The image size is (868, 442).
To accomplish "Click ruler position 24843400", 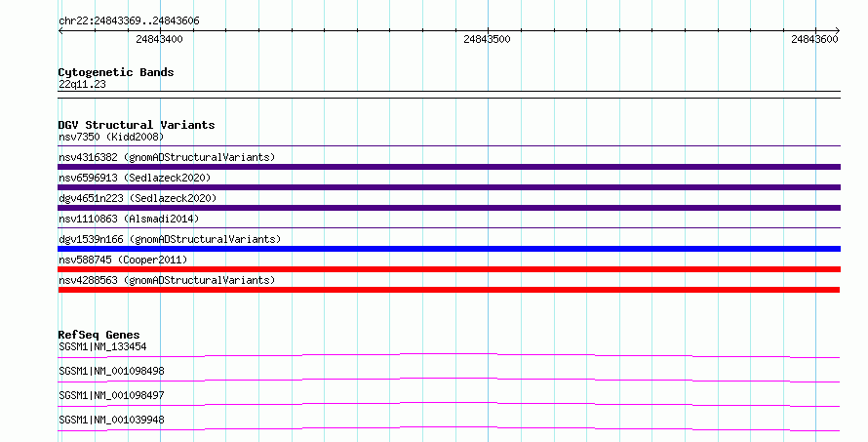I will [159, 39].
